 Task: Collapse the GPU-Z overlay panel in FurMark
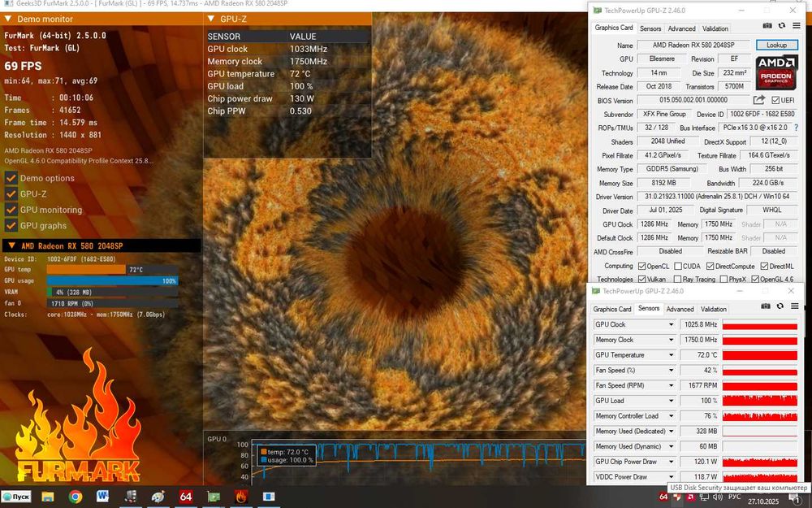point(211,19)
